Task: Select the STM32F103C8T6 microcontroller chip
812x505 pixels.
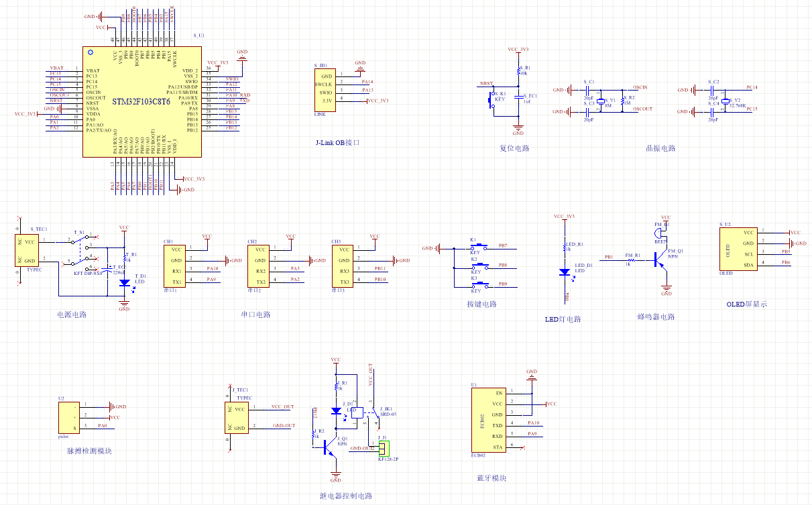Action: [141, 102]
